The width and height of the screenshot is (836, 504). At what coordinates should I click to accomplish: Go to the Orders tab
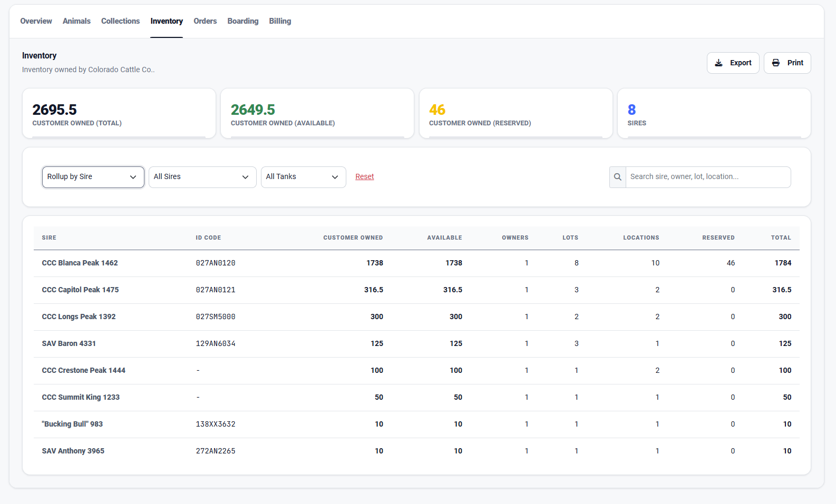click(x=205, y=21)
